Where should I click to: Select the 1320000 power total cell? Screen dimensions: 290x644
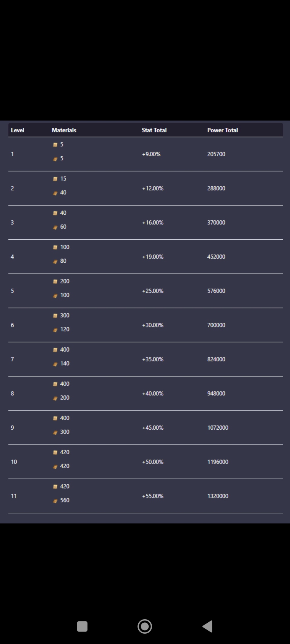(218, 496)
